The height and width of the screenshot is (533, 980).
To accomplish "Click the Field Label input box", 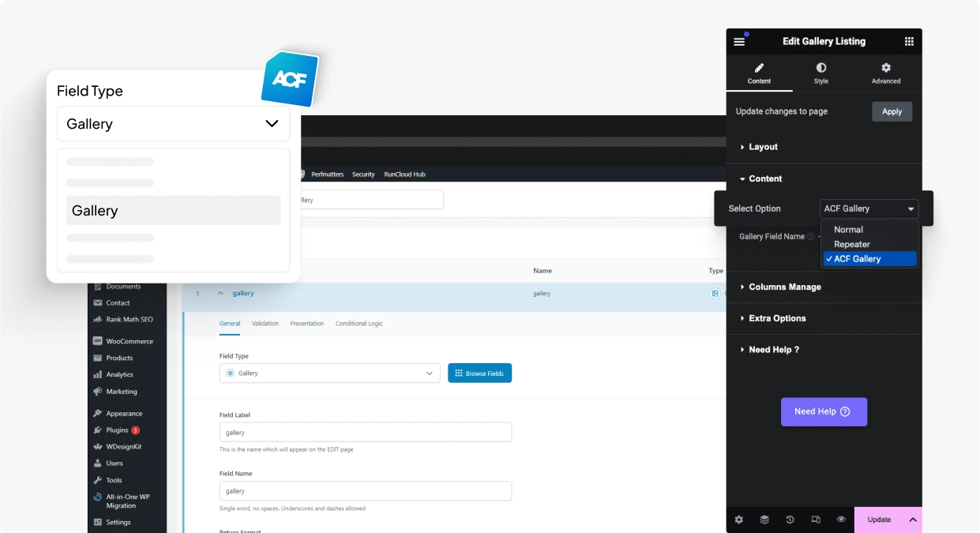I will click(x=365, y=432).
